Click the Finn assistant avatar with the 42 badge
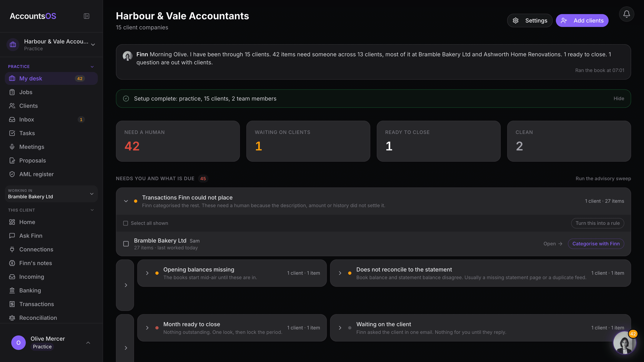 (x=624, y=342)
